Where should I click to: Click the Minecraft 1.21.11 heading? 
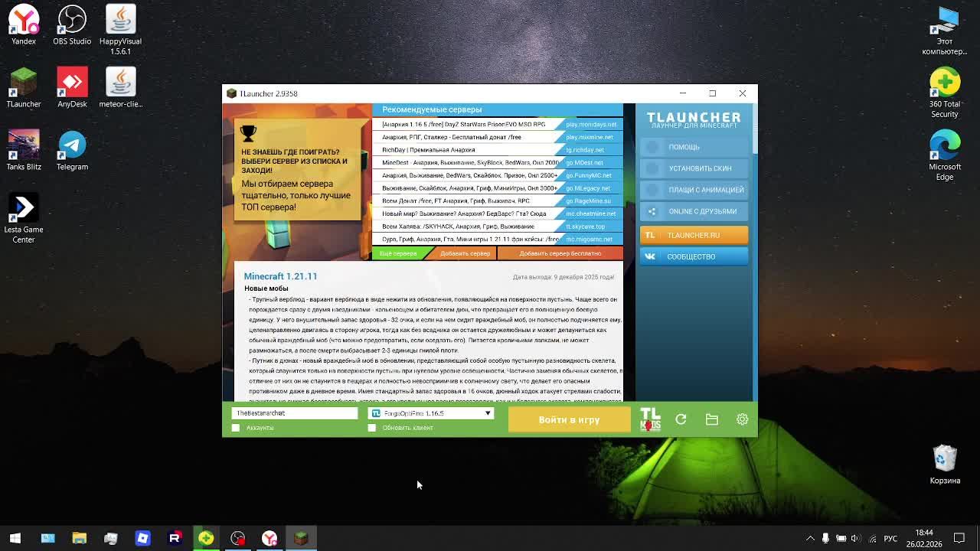pos(280,276)
